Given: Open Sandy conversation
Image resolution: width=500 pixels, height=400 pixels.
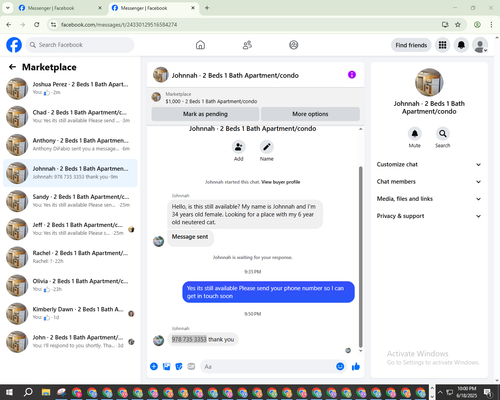Looking at the screenshot, I should 70,201.
